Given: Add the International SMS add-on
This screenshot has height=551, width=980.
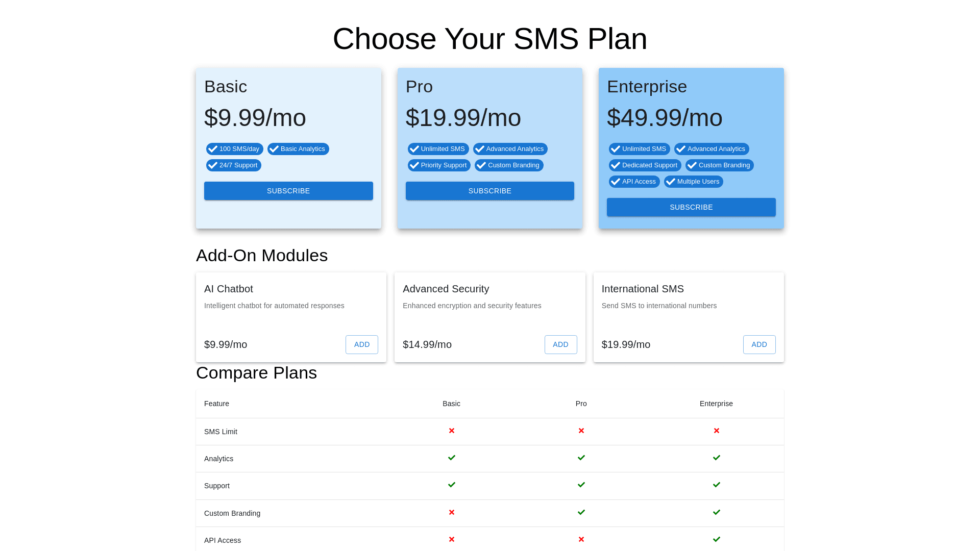Looking at the screenshot, I should [759, 344].
